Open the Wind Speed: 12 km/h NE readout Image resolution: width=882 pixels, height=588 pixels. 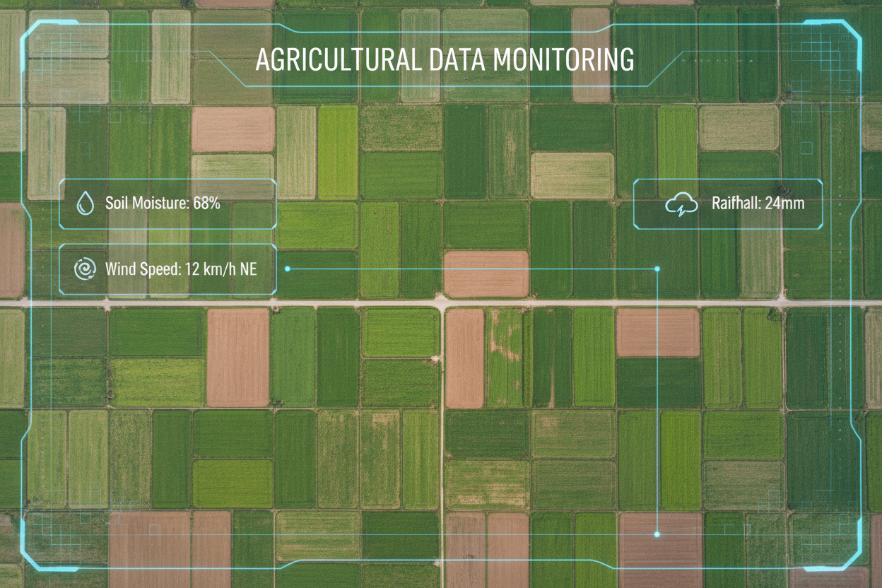pos(181,269)
